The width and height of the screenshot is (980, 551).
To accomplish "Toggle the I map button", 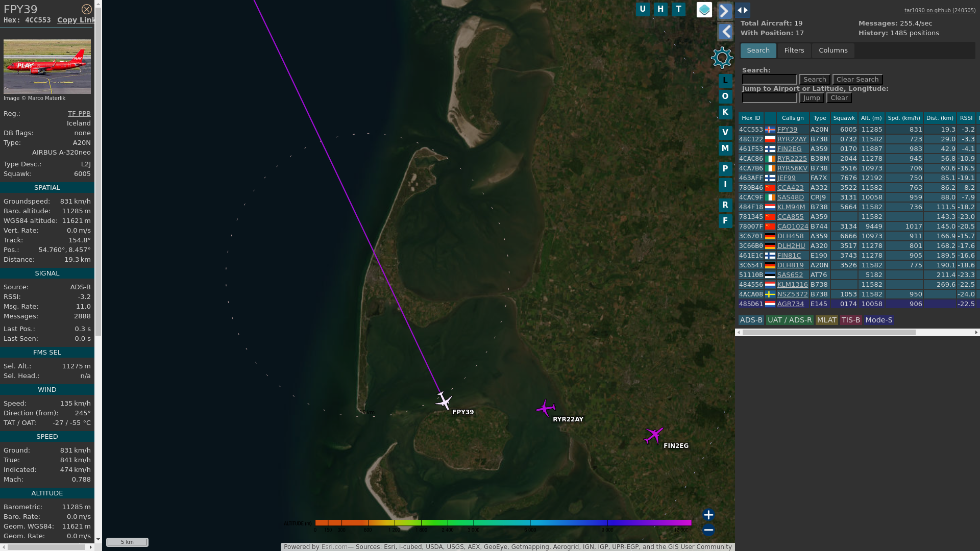I will coord(725,185).
